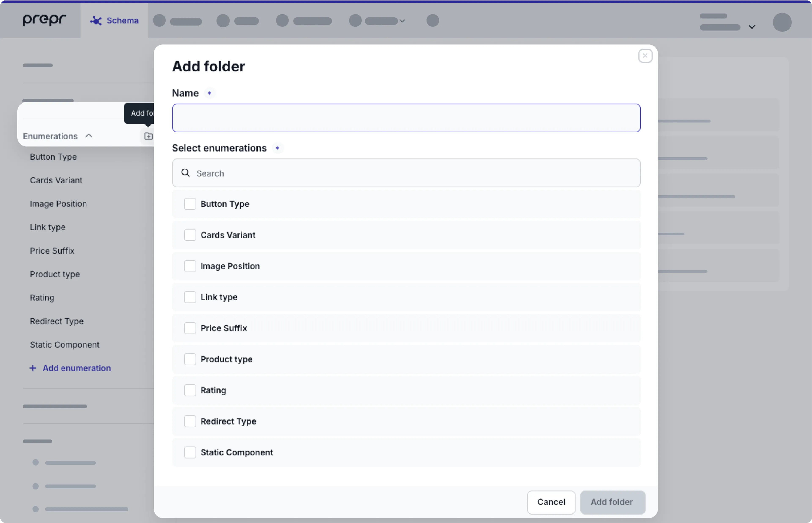Open Price Suffix in the sidebar
Viewport: 812px width, 523px height.
click(x=52, y=251)
